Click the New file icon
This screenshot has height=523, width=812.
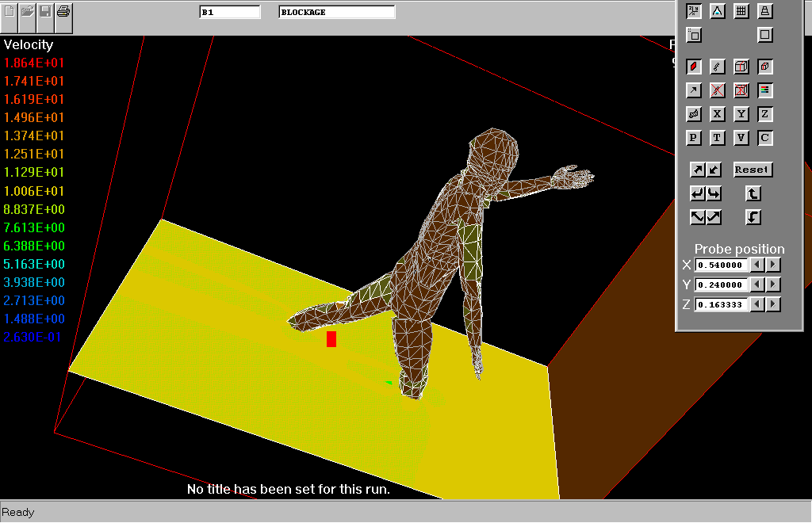(10, 12)
